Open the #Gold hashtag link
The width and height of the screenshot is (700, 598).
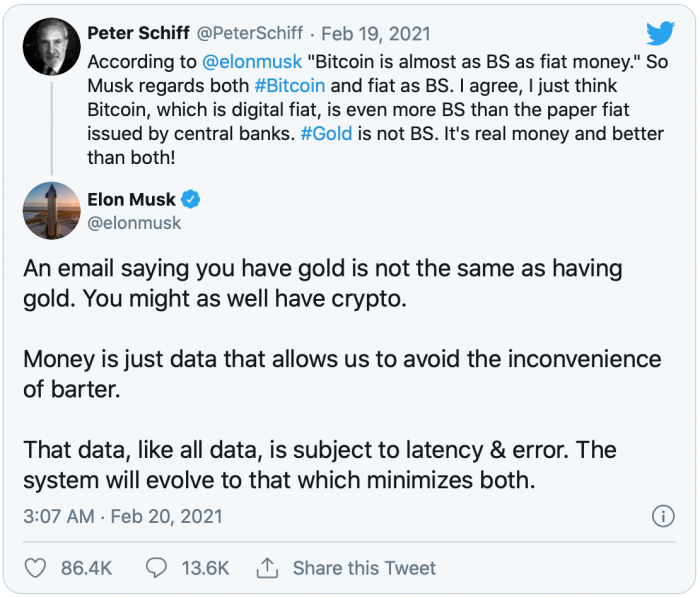(x=326, y=133)
